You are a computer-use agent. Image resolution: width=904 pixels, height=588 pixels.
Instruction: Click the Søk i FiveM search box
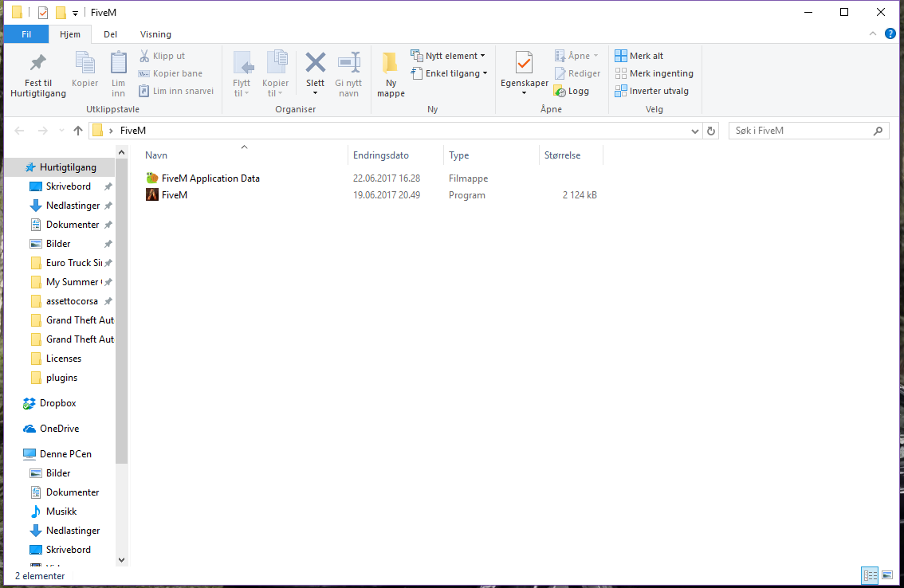(809, 131)
